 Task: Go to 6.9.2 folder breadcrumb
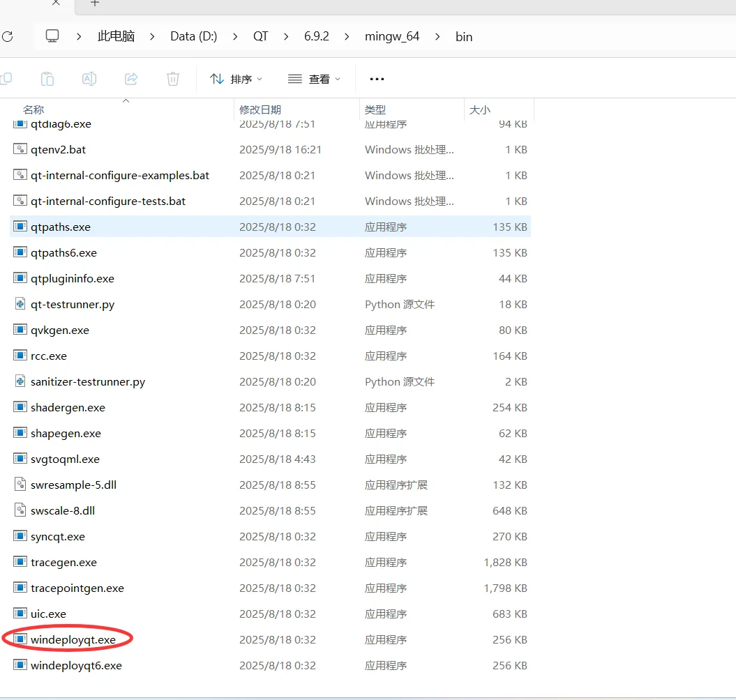click(x=316, y=36)
